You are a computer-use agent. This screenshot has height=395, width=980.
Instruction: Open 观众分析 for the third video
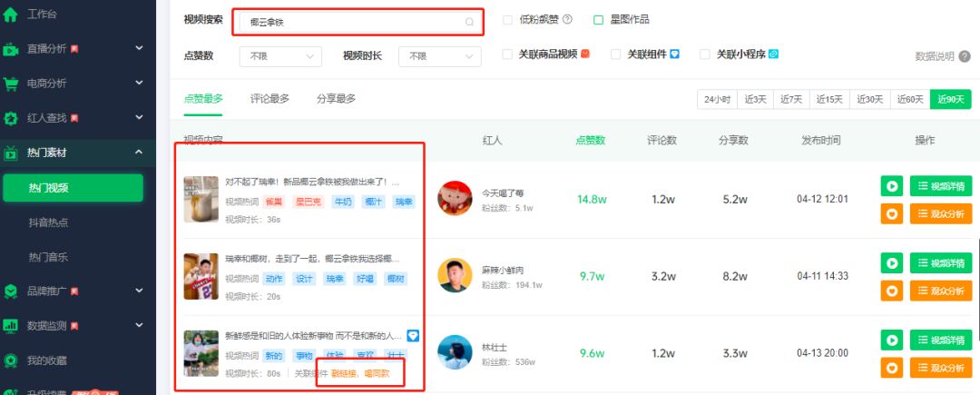click(941, 368)
